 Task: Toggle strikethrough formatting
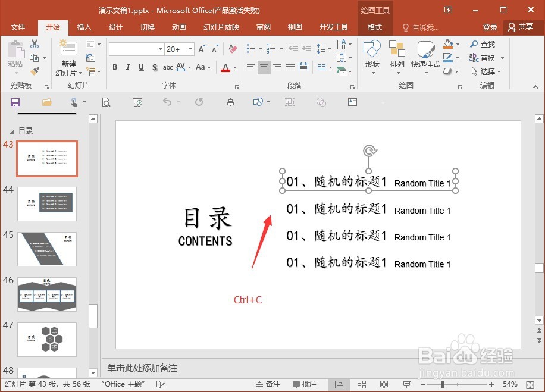click(x=168, y=67)
